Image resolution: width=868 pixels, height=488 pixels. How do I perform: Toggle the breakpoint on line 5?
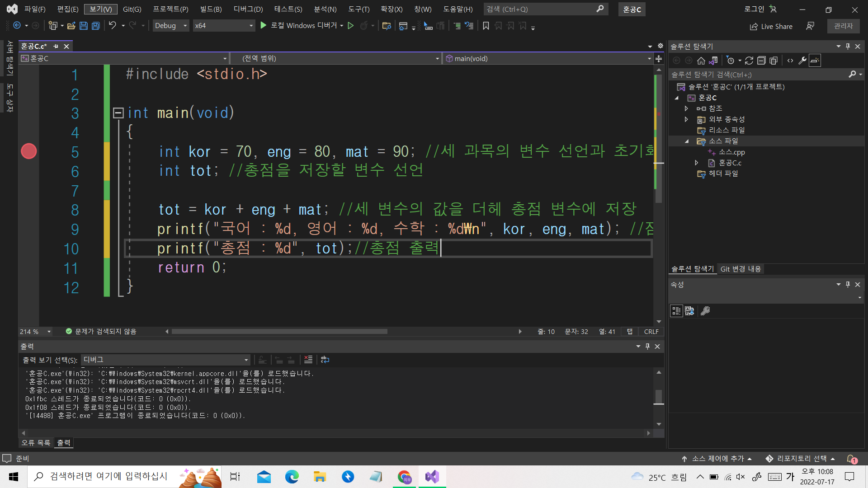28,151
